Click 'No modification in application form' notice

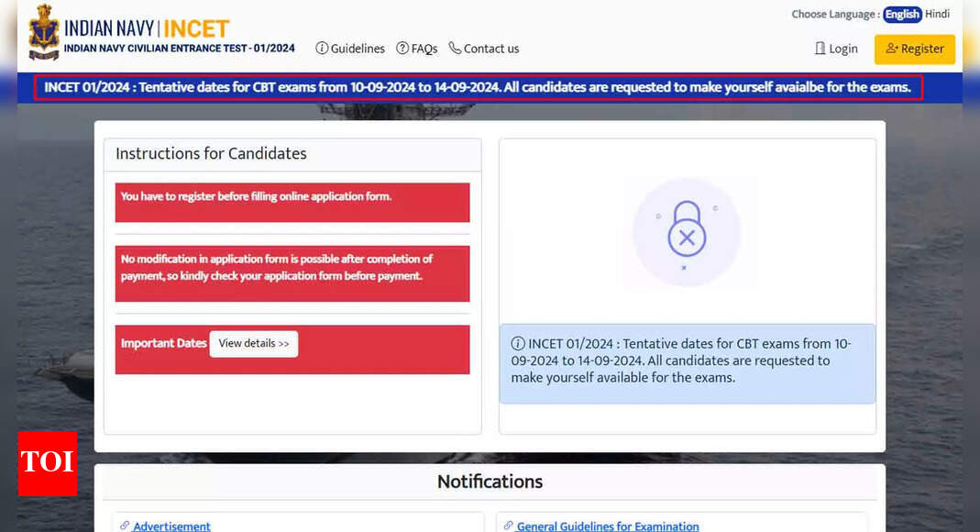coord(292,274)
